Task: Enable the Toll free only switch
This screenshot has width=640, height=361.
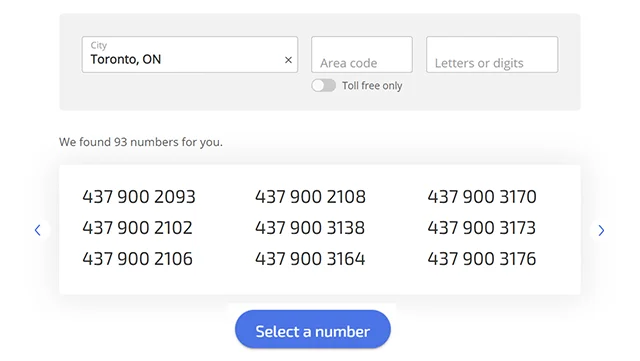Action: 323,86
